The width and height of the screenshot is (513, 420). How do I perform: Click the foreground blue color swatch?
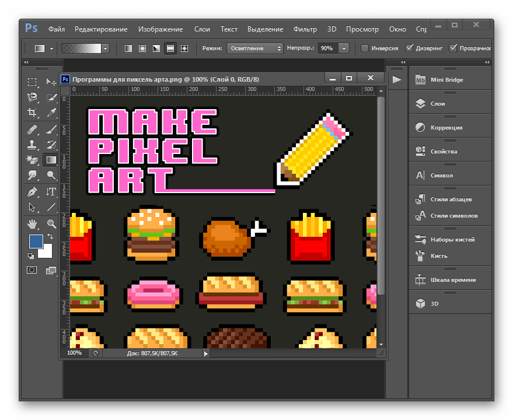(x=36, y=242)
